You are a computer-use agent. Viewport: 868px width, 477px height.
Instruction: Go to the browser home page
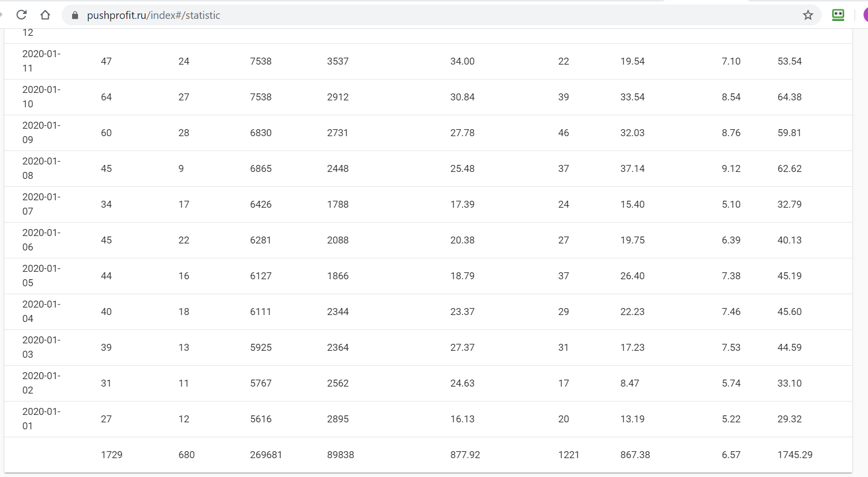click(45, 15)
